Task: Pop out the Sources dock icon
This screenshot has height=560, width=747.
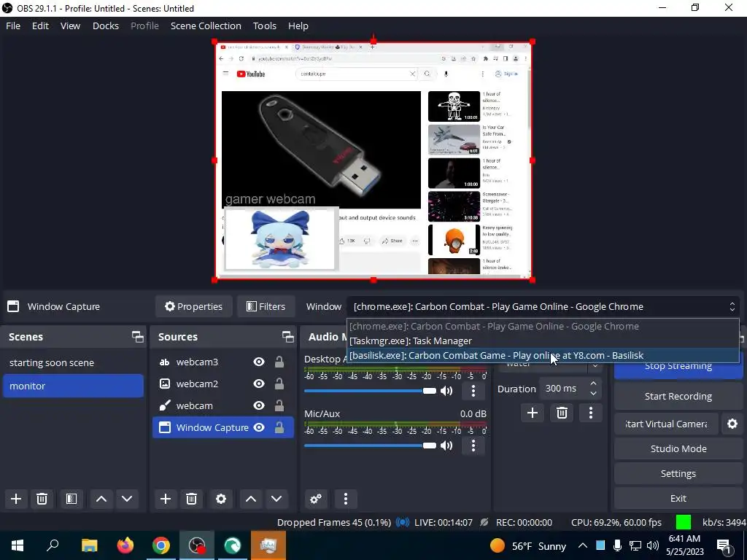Action: point(287,337)
